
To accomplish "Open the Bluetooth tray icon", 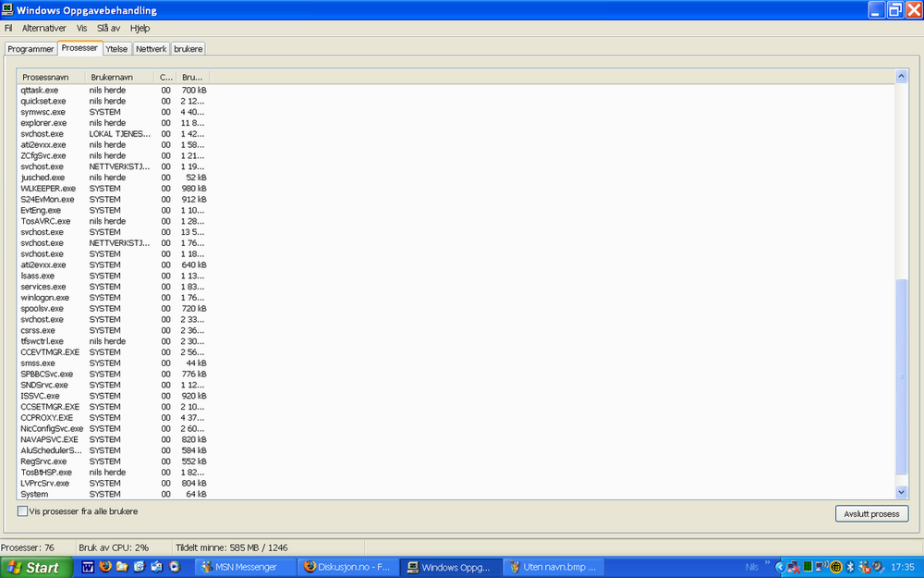I will pos(850,568).
